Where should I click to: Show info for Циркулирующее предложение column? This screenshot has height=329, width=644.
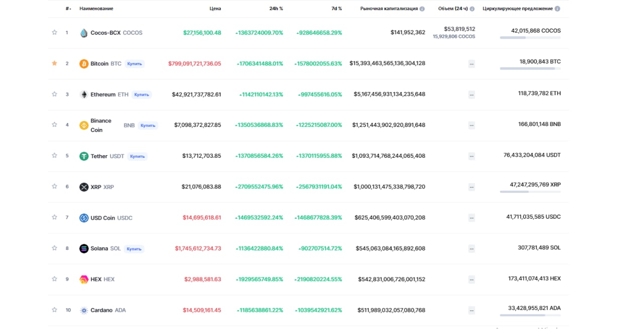coord(557,9)
